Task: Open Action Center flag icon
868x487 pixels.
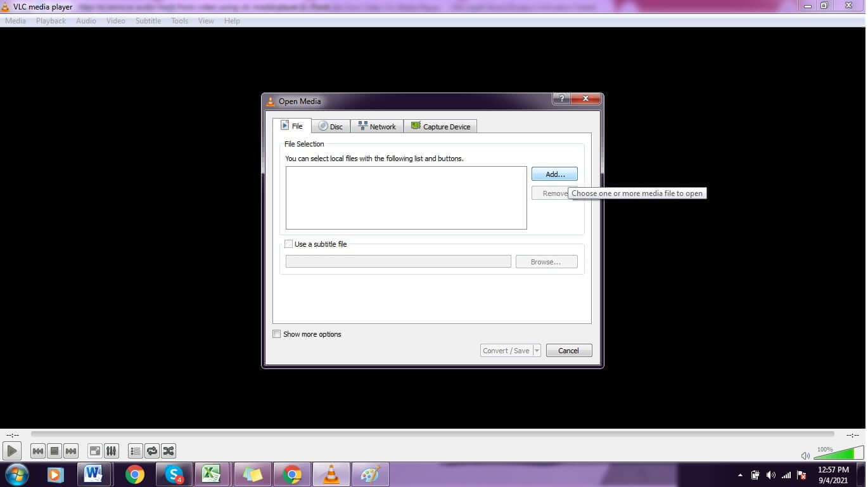Action: pyautogui.click(x=801, y=475)
